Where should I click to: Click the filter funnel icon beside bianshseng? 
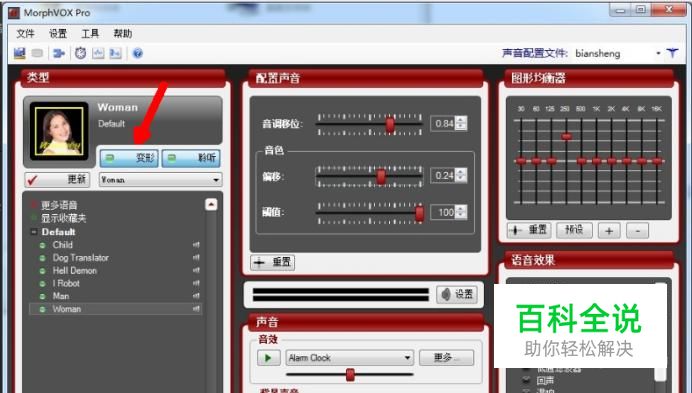[672, 53]
